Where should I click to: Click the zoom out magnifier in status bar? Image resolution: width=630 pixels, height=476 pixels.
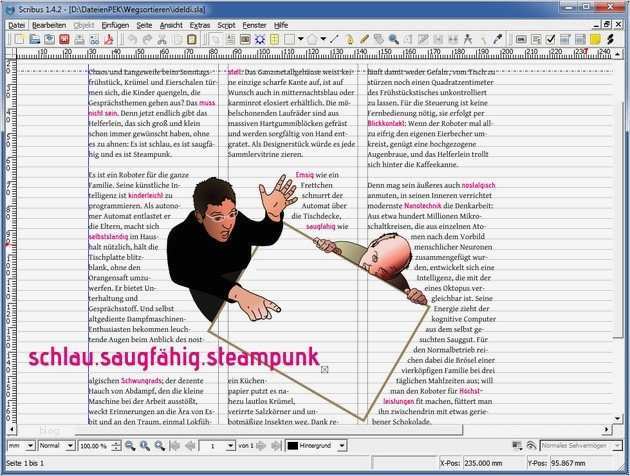click(130, 446)
